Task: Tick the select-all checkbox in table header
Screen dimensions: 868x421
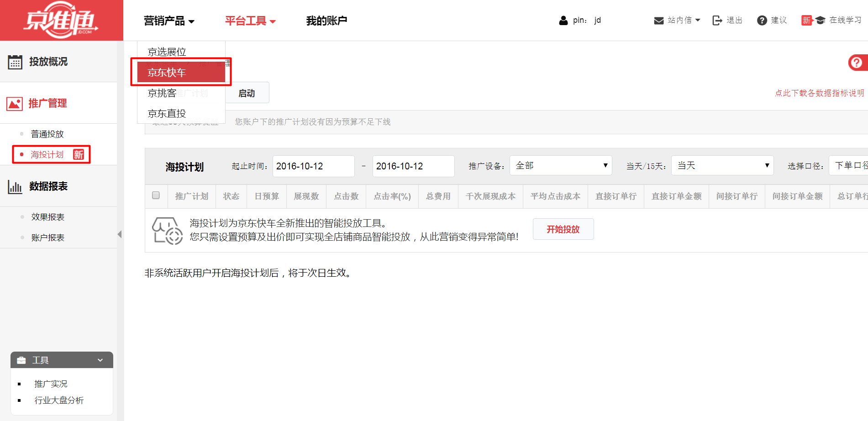Action: [156, 195]
